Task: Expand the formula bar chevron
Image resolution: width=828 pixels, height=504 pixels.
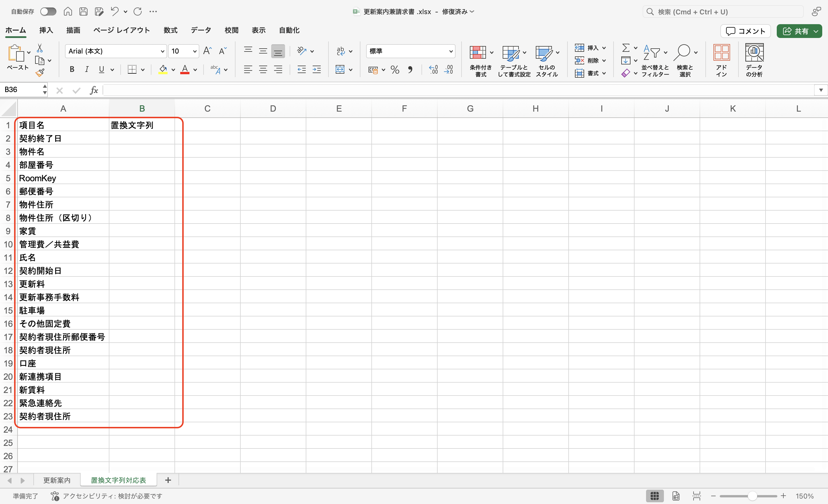Action: point(821,90)
